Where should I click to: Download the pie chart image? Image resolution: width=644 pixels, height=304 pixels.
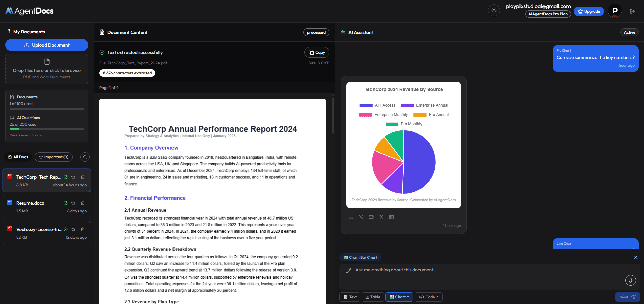tap(351, 217)
